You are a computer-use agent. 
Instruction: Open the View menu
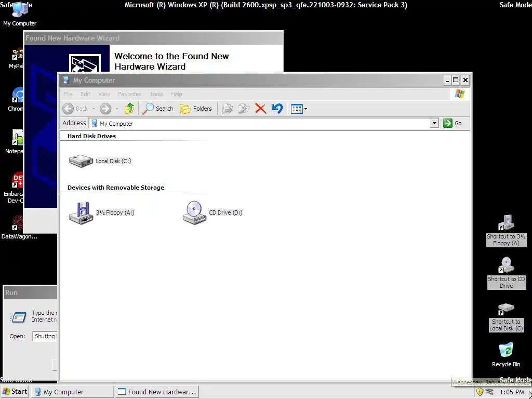(104, 94)
